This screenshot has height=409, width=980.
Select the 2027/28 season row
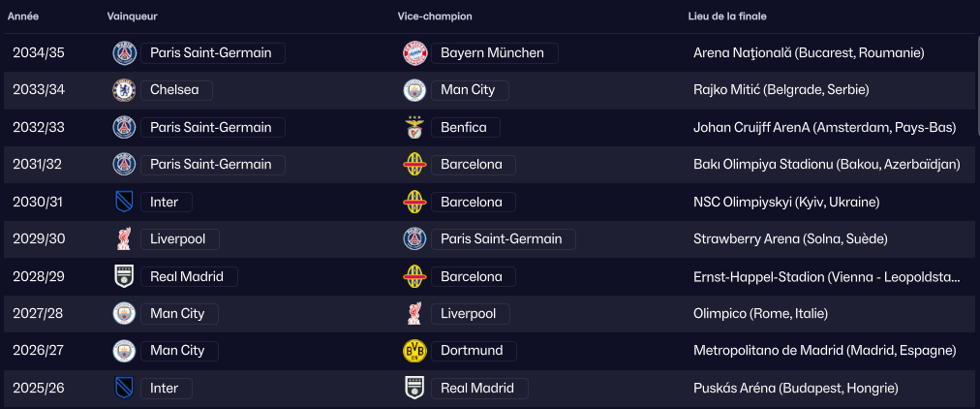[39, 314]
